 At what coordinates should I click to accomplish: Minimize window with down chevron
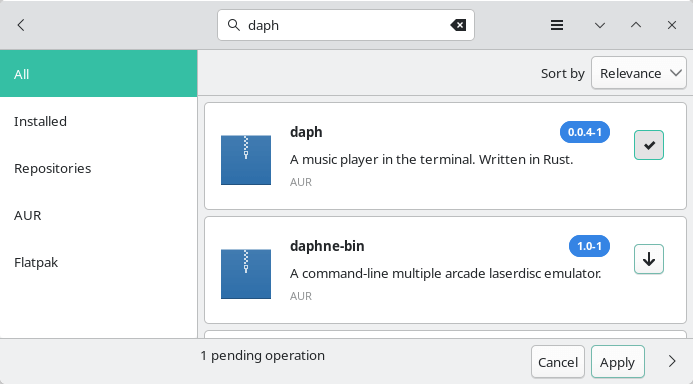tap(600, 25)
